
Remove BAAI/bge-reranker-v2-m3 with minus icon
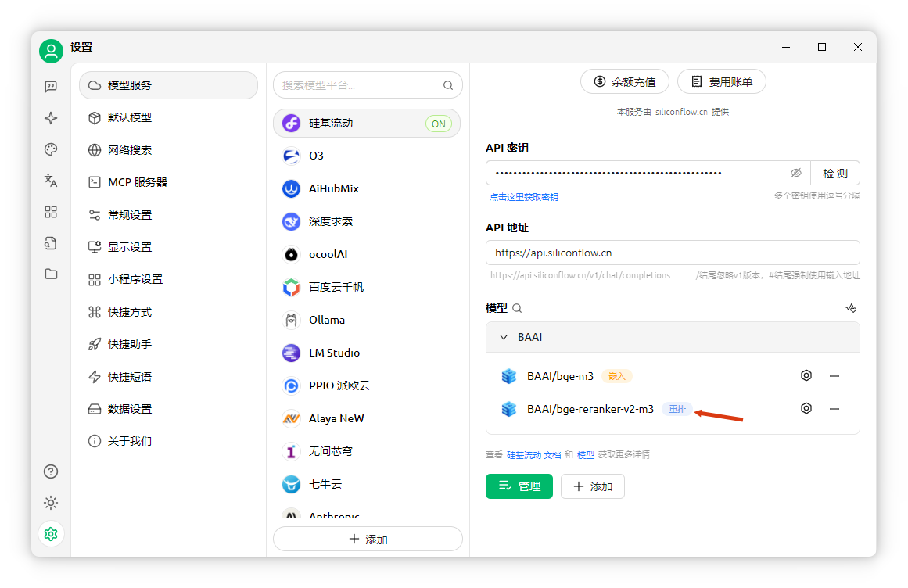(834, 409)
